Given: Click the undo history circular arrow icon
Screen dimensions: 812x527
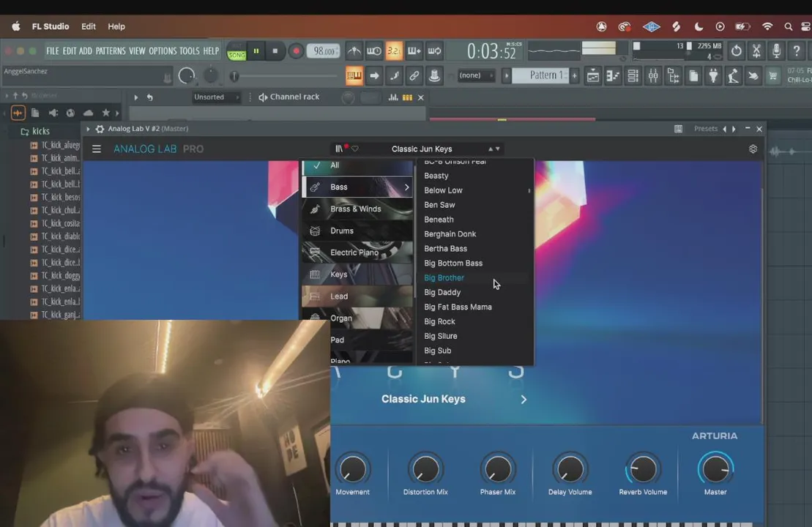Looking at the screenshot, I should pos(737,51).
